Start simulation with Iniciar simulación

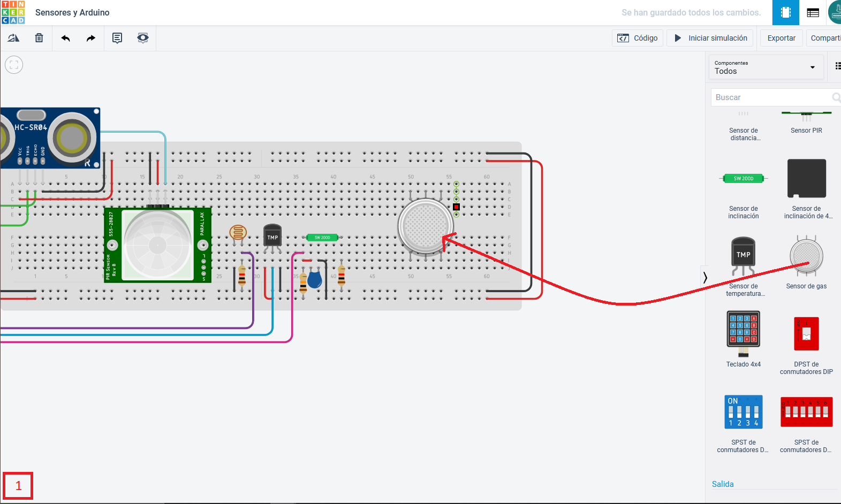point(710,38)
